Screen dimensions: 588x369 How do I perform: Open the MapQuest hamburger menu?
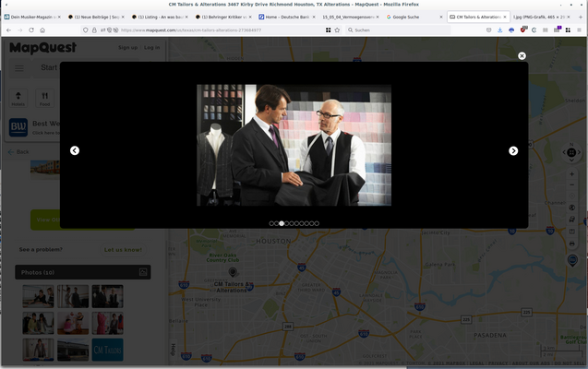click(x=19, y=68)
